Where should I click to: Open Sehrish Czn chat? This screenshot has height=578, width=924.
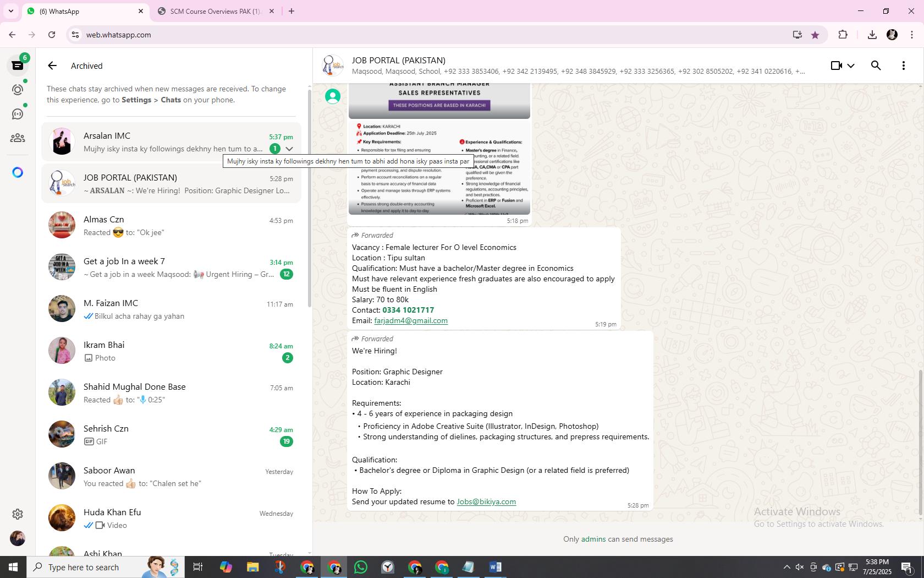pos(171,435)
